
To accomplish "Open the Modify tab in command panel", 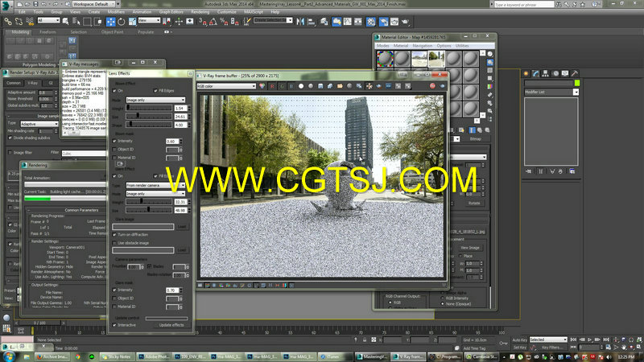I will [x=535, y=73].
